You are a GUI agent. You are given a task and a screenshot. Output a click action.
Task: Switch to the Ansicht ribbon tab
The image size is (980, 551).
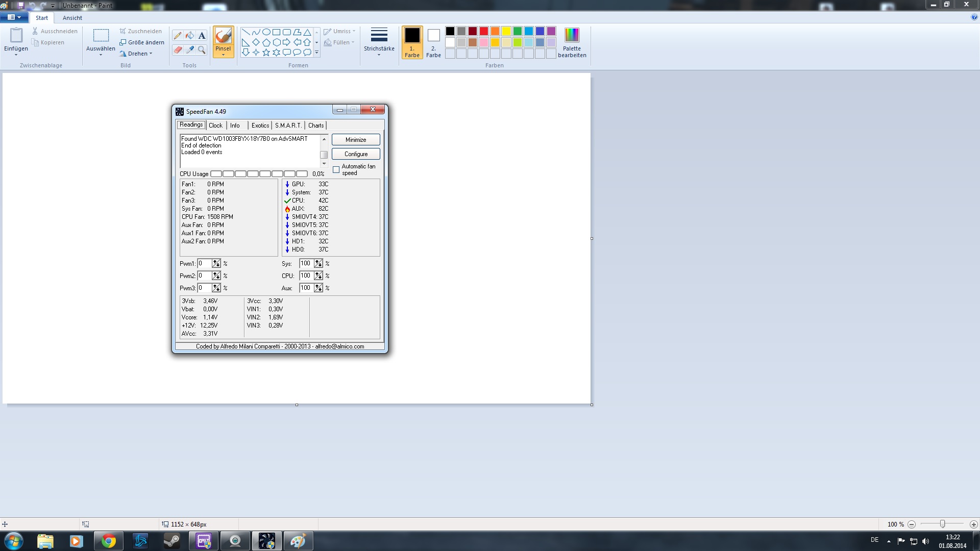[x=72, y=18]
